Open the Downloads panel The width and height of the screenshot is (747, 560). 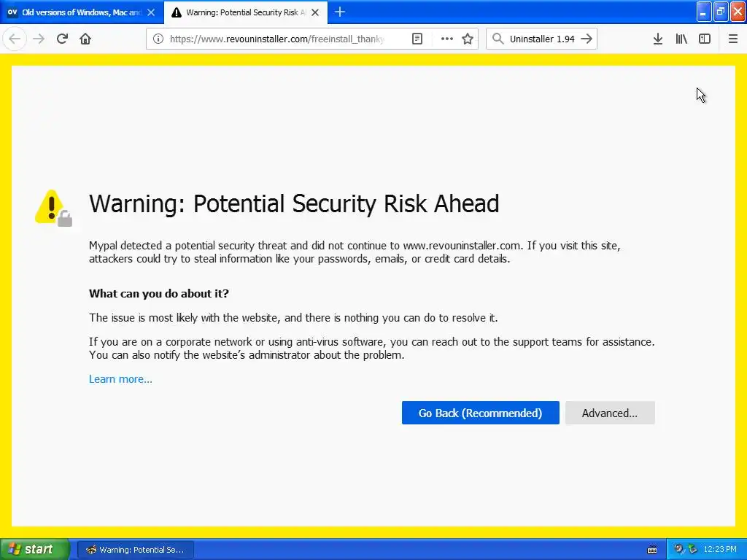[x=658, y=39]
